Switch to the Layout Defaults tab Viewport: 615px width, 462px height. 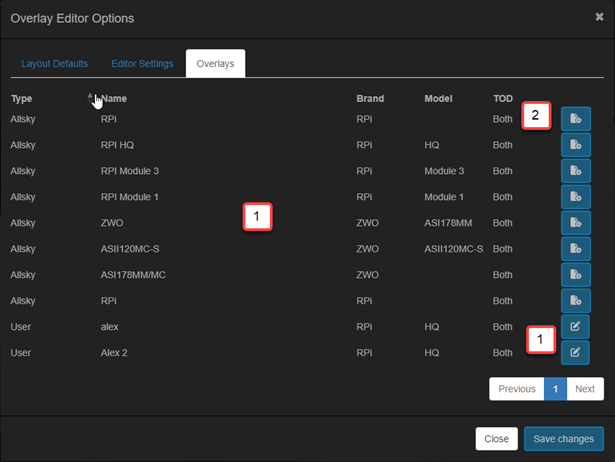[55, 64]
